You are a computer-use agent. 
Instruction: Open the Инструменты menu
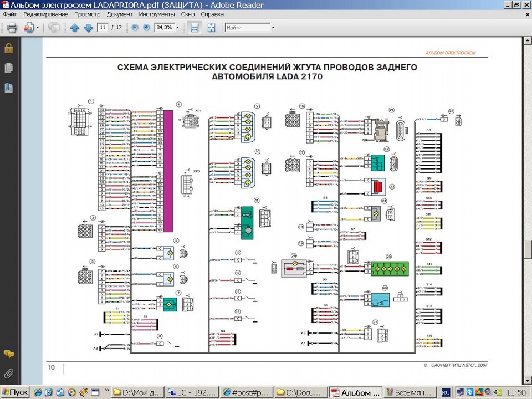157,14
